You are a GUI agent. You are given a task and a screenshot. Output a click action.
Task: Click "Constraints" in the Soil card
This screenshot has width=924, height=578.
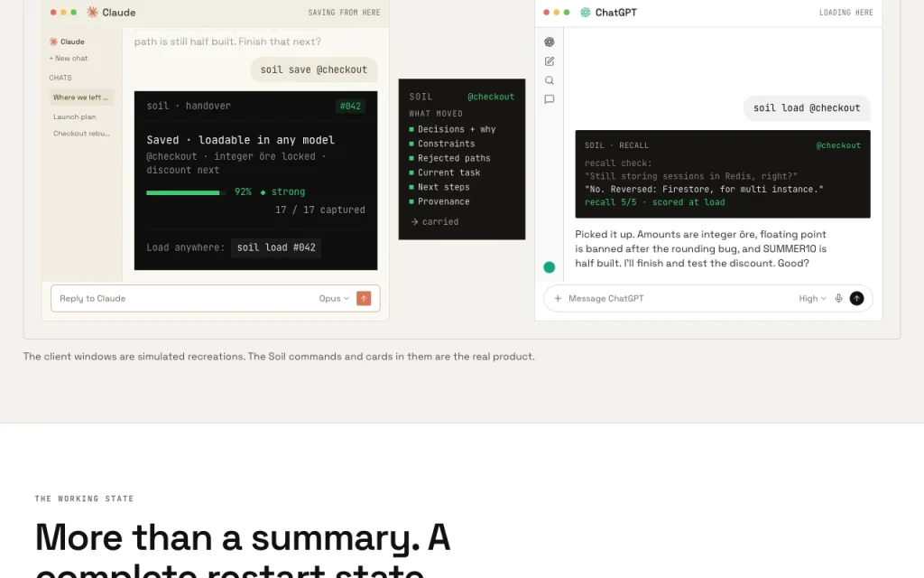coord(446,144)
